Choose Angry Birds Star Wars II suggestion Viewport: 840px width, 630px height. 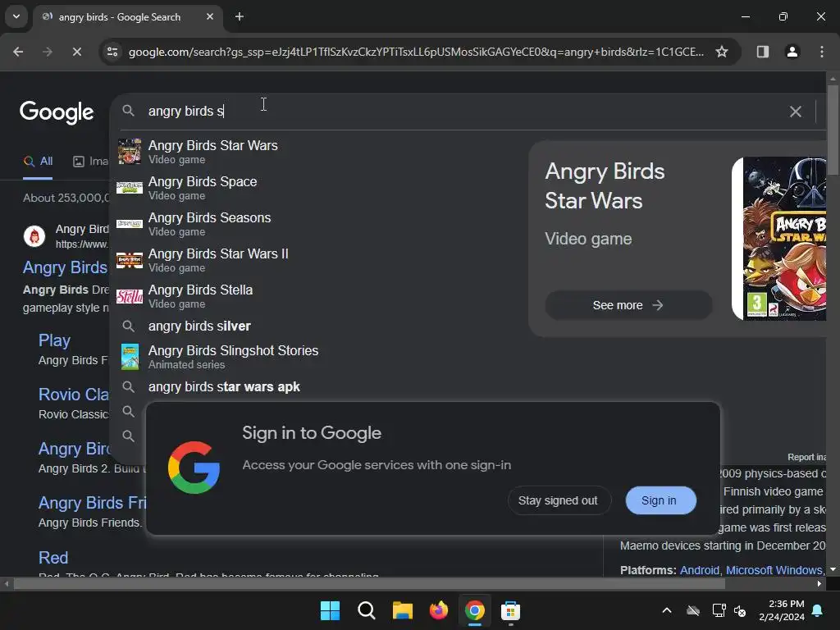316,260
